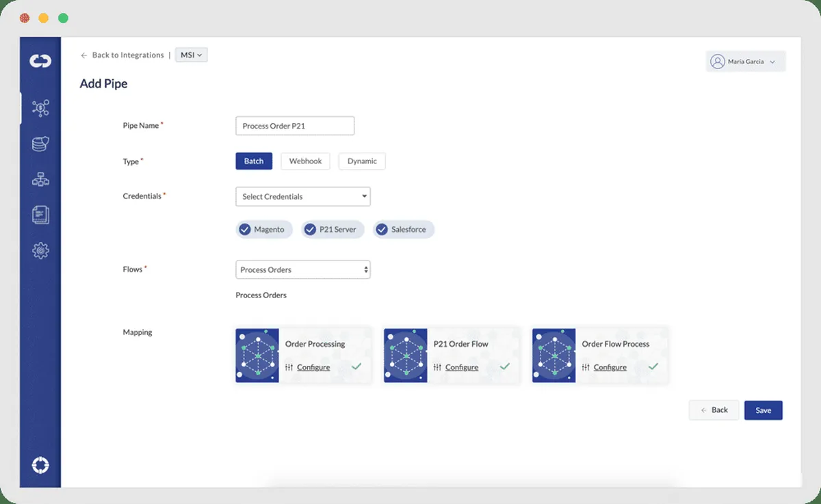Click the help lifebuoy icon in sidebar
Image resolution: width=821 pixels, height=504 pixels.
[40, 465]
